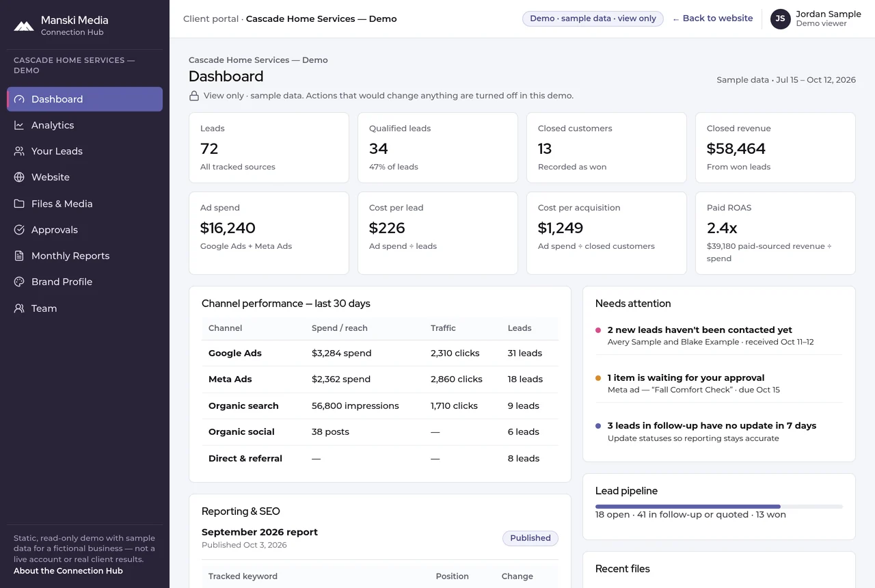Click the Back to website link
The height and width of the screenshot is (588, 875).
[x=712, y=18]
